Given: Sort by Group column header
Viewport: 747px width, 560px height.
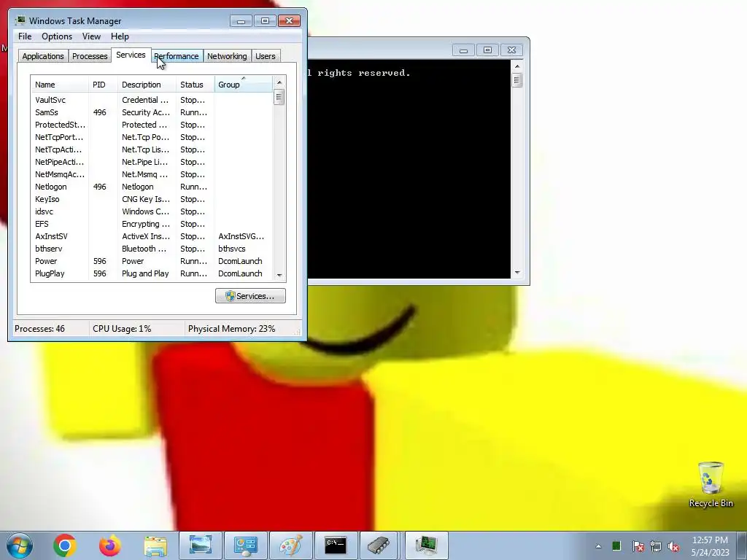Looking at the screenshot, I should pyautogui.click(x=244, y=85).
